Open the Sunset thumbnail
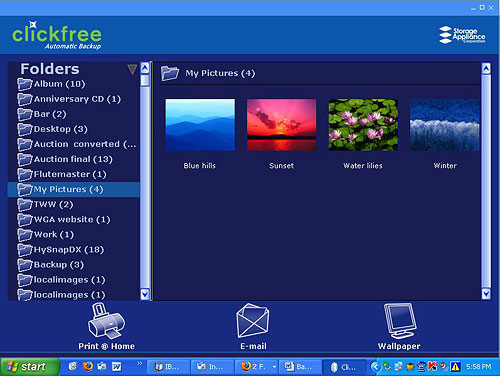 [x=282, y=125]
